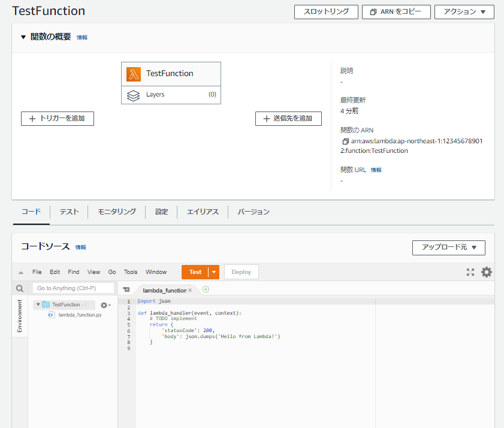Click the 送信先を追加 button

pos(288,119)
